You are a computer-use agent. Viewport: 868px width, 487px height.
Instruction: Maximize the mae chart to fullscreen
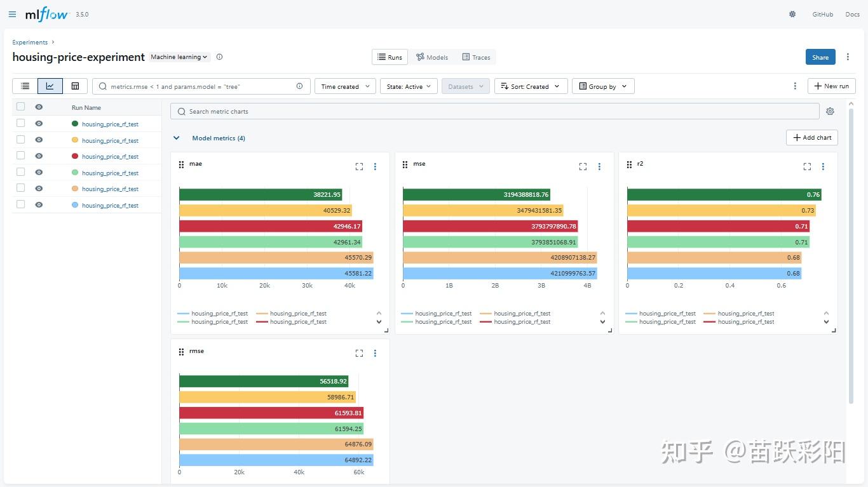tap(359, 166)
